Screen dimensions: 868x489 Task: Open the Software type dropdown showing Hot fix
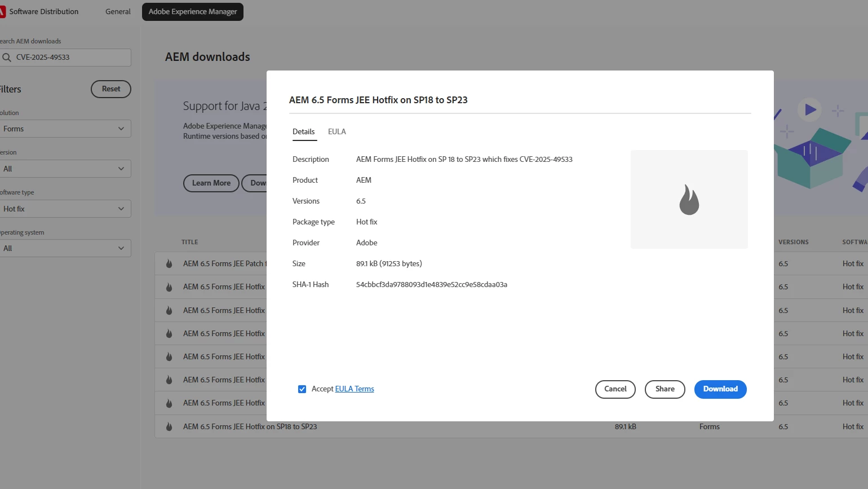(65, 209)
